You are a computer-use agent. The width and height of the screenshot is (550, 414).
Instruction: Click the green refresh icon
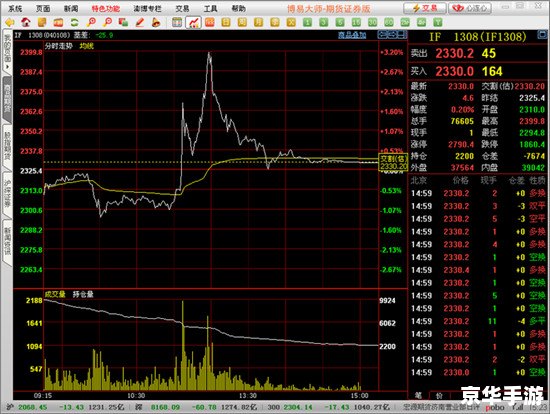tap(74, 22)
